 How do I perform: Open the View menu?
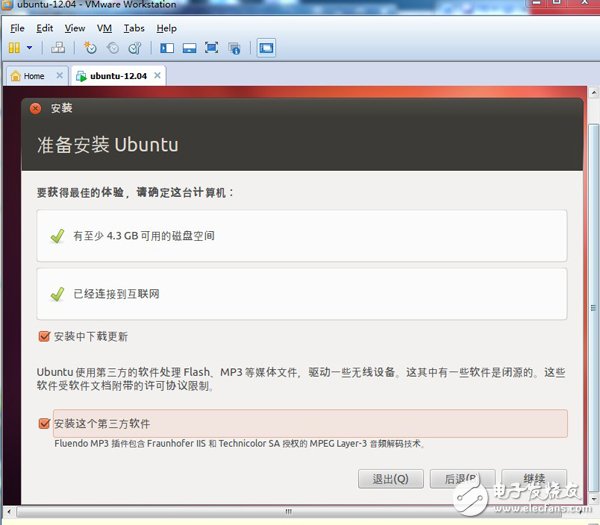click(x=75, y=28)
